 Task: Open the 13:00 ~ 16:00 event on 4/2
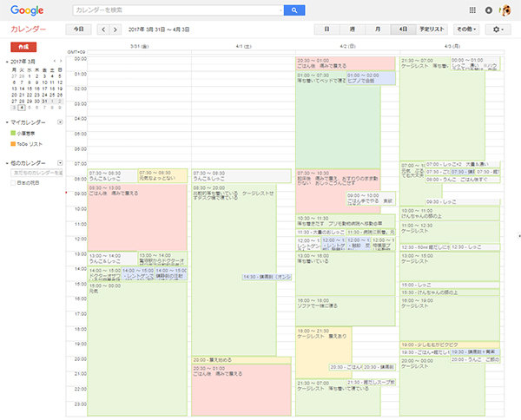click(x=346, y=273)
